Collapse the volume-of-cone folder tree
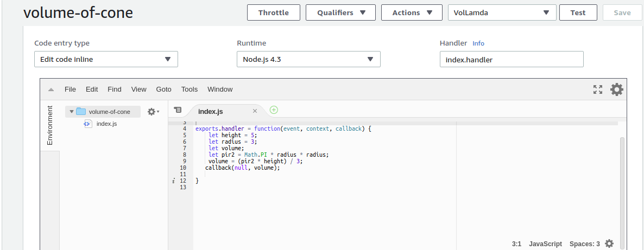 [71, 112]
